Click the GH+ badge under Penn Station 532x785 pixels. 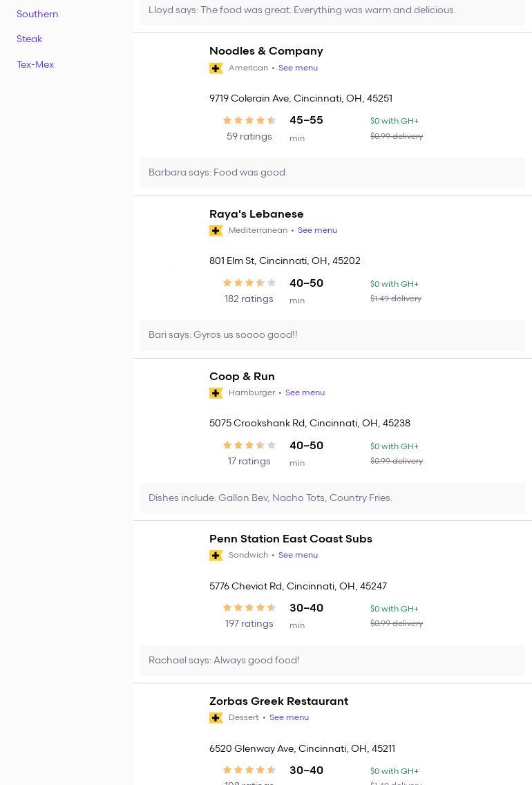click(216, 556)
